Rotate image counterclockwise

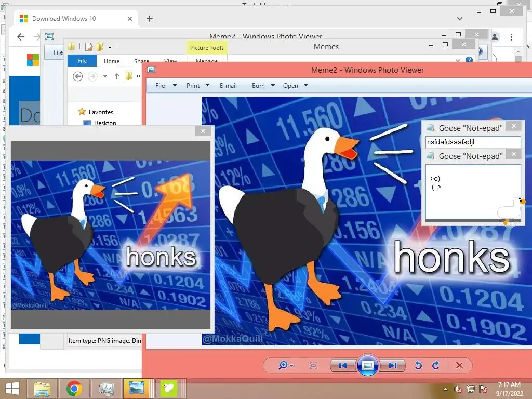click(x=418, y=365)
